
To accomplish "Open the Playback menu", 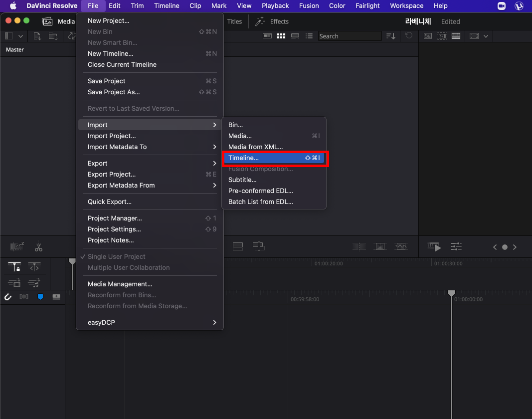I will pyautogui.click(x=275, y=6).
